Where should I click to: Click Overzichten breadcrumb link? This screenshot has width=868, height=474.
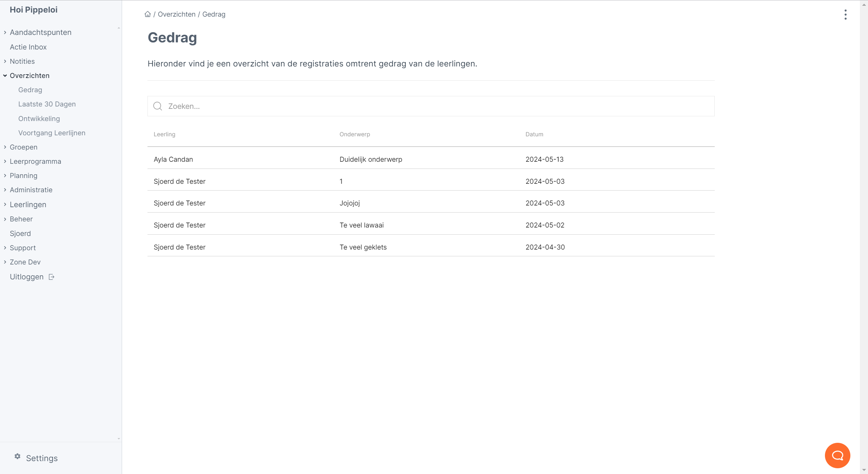[176, 14]
